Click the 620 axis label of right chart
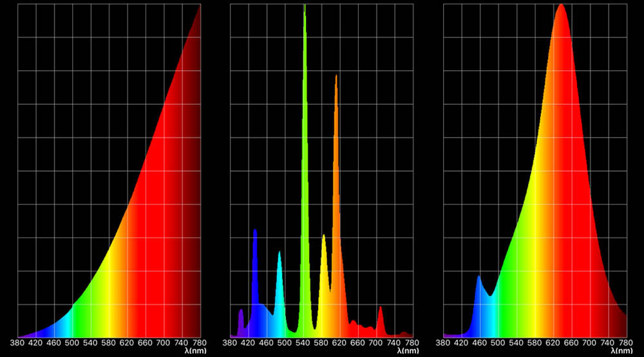 pyautogui.click(x=553, y=343)
